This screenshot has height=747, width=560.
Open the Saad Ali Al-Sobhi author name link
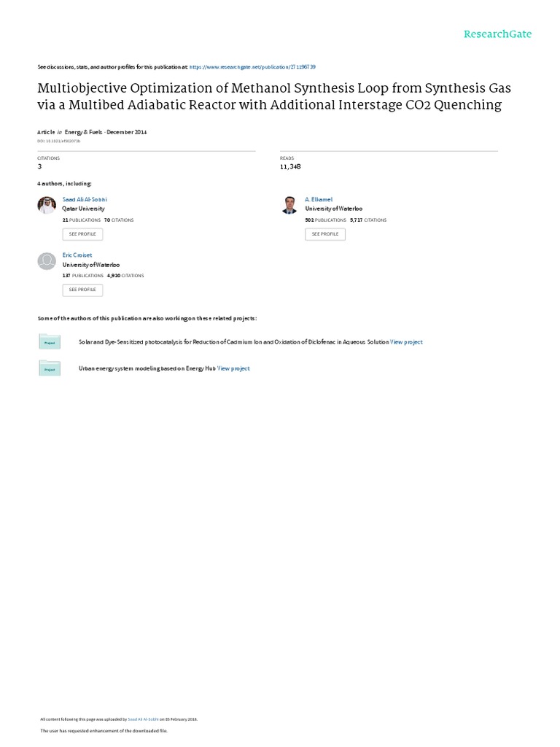click(85, 199)
